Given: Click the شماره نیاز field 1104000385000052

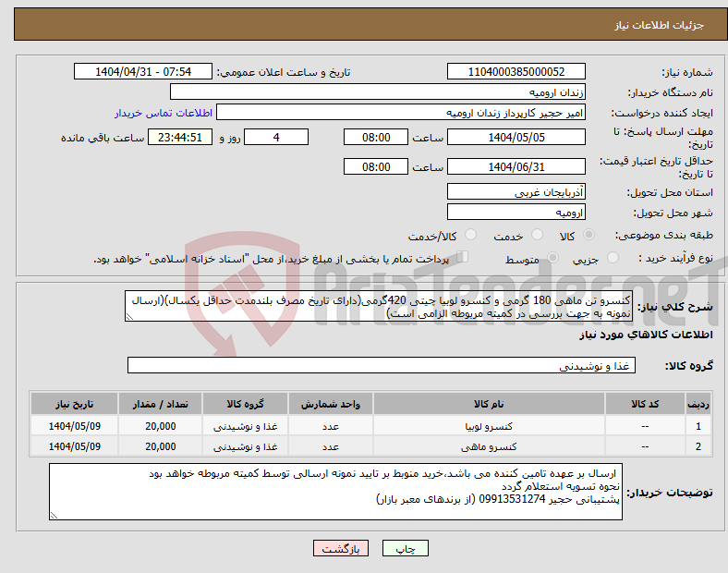Looking at the screenshot, I should [x=516, y=71].
